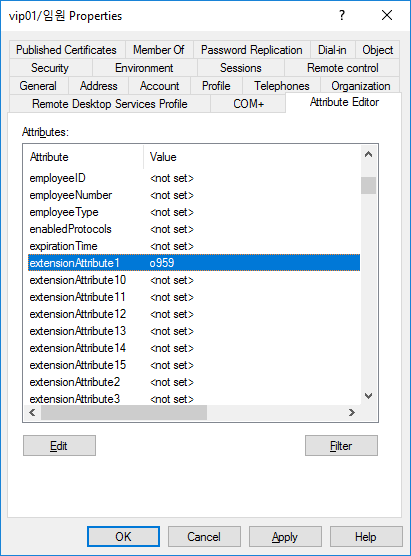
Task: Select the Sessions tab
Action: (x=240, y=68)
